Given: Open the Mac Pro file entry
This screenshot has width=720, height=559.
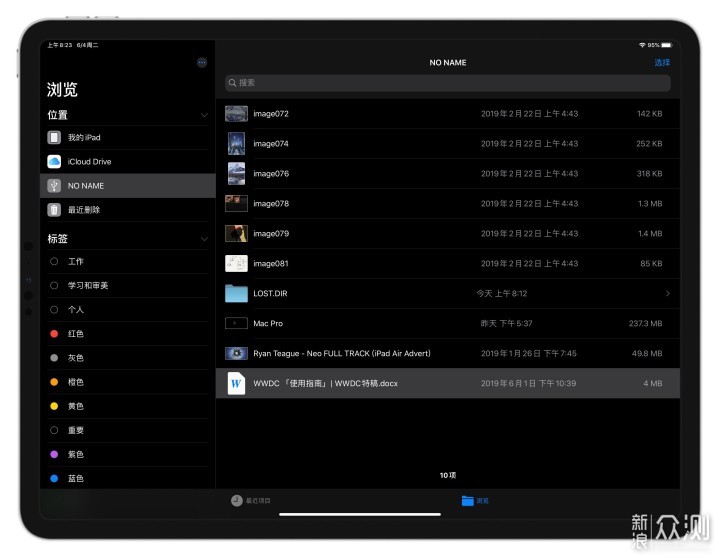Looking at the screenshot, I should pyautogui.click(x=267, y=324).
